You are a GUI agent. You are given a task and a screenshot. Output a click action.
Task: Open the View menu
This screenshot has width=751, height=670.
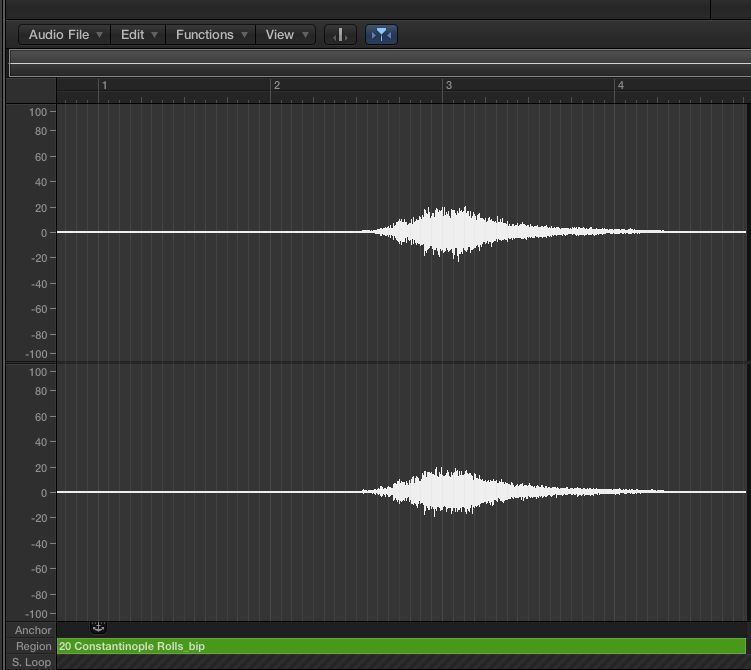(286, 34)
